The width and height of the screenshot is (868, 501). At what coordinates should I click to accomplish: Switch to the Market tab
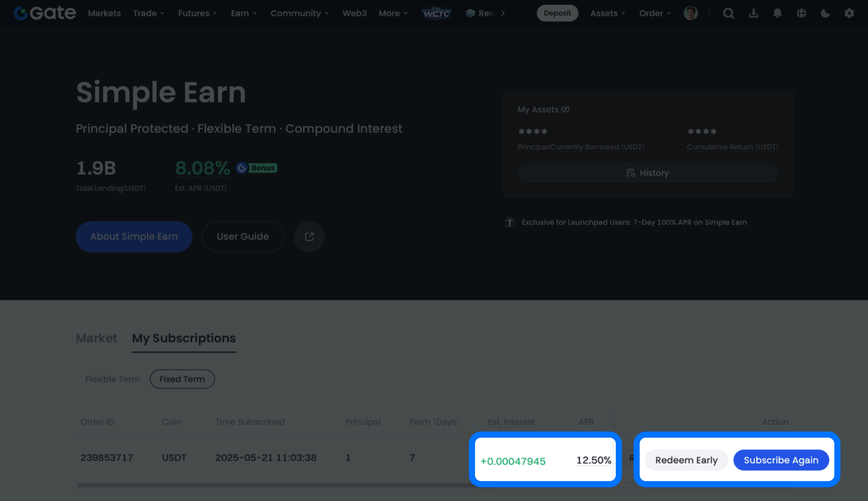(x=96, y=338)
